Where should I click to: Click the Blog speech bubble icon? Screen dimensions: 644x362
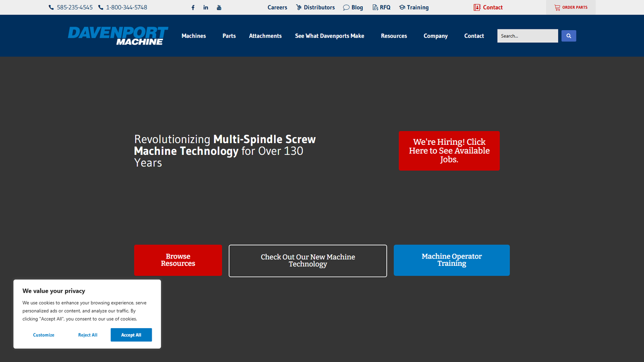pyautogui.click(x=346, y=7)
